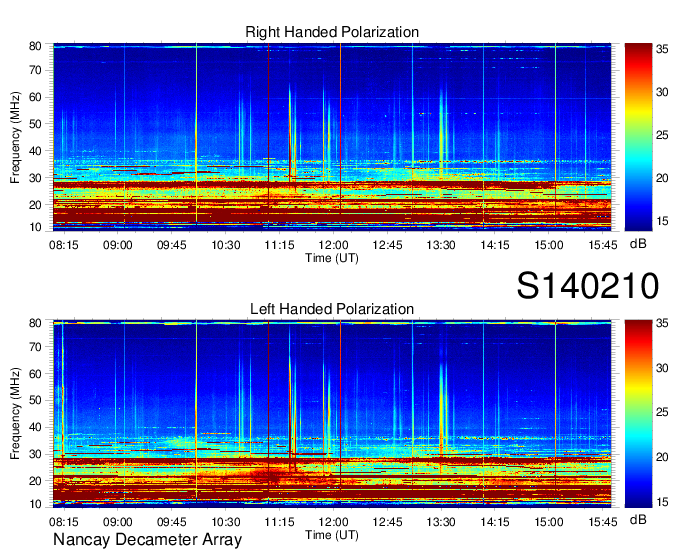Image resolution: width=680 pixels, height=552 pixels.
Task: Click the "70" frequency tick of the Left Handed plot
Action: pyautogui.click(x=35, y=347)
